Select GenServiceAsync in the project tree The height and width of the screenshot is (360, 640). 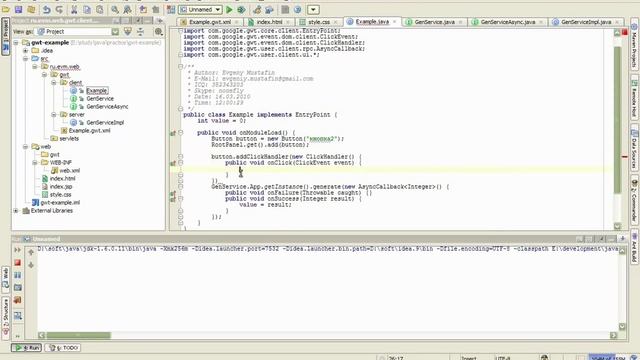[x=107, y=107]
